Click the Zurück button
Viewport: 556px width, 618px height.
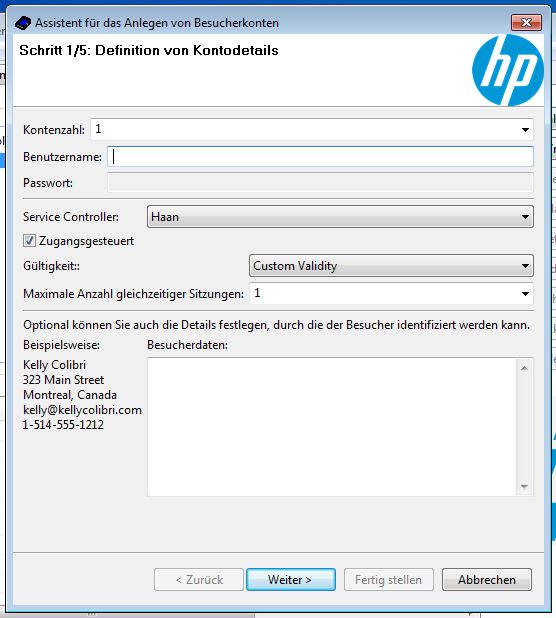pos(199,579)
